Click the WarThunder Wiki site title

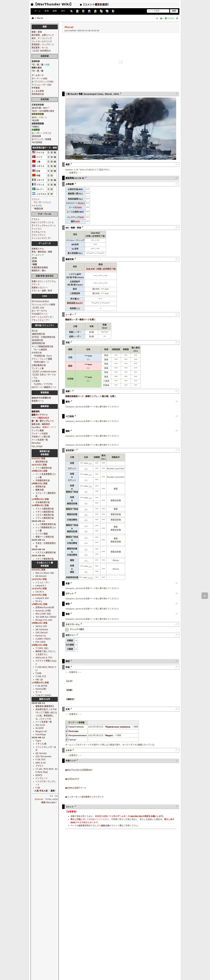click(x=53, y=4)
